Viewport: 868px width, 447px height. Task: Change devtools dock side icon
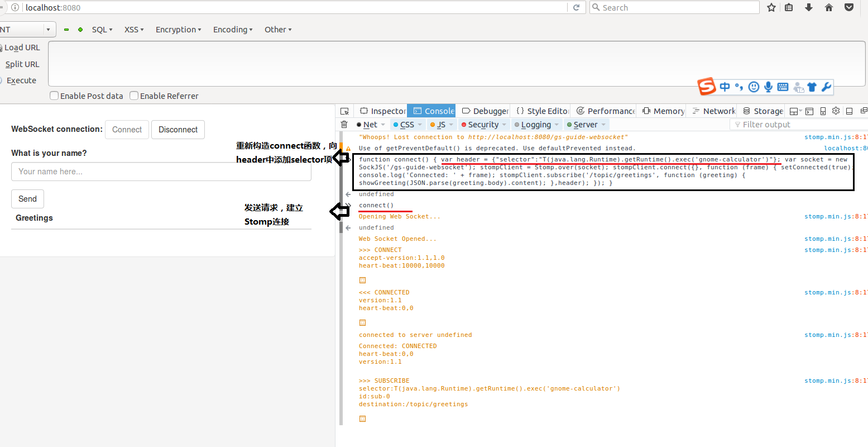pyautogui.click(x=849, y=111)
